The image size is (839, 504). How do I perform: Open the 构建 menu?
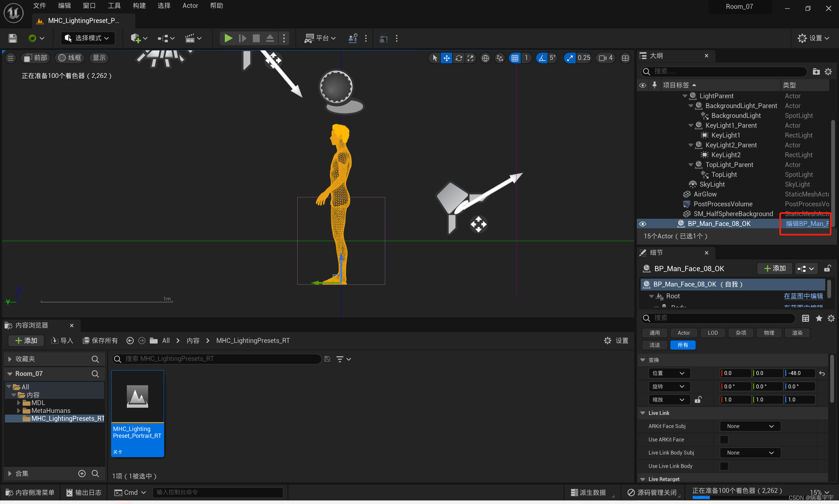pos(139,6)
